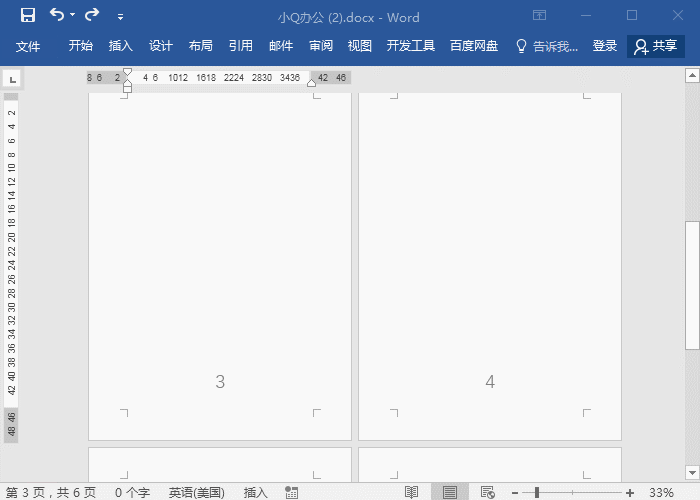Click the left indent box on ruler
This screenshot has height=500, width=700.
127,89
